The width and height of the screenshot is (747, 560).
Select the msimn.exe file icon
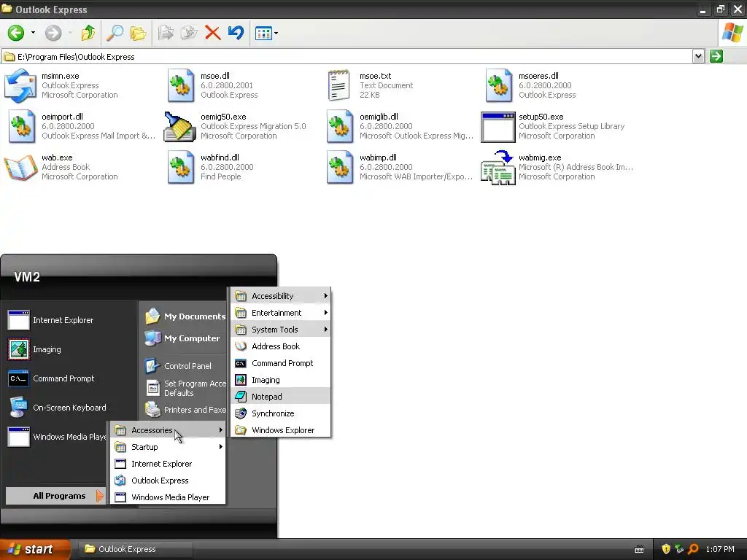coord(20,86)
